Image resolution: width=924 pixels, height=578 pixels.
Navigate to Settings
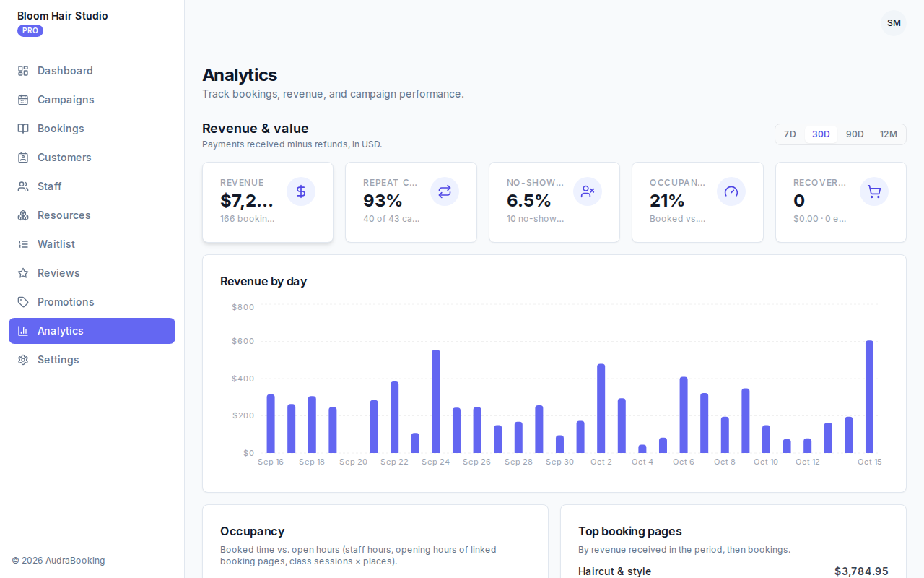(x=92, y=360)
